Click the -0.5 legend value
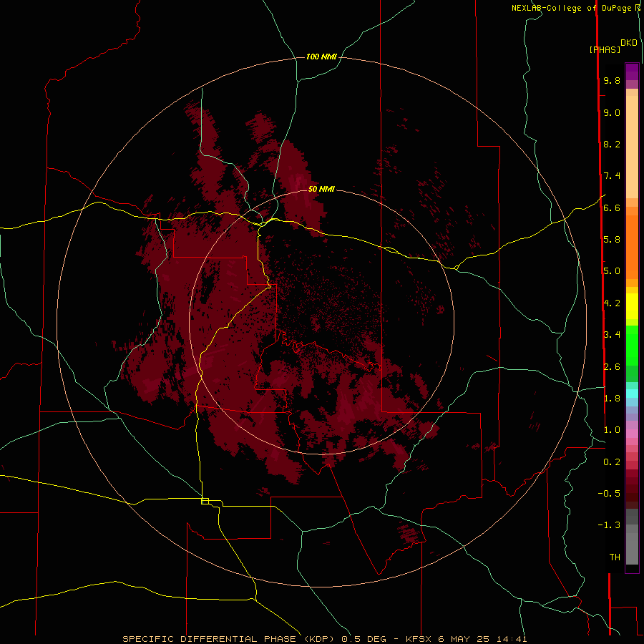The width and height of the screenshot is (644, 644). [x=609, y=493]
